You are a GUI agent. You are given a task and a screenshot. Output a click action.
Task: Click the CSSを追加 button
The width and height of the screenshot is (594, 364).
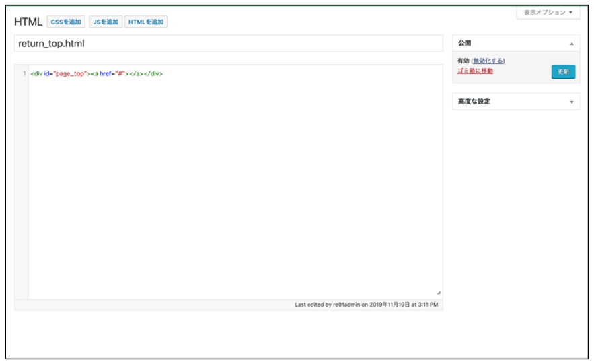coord(66,22)
